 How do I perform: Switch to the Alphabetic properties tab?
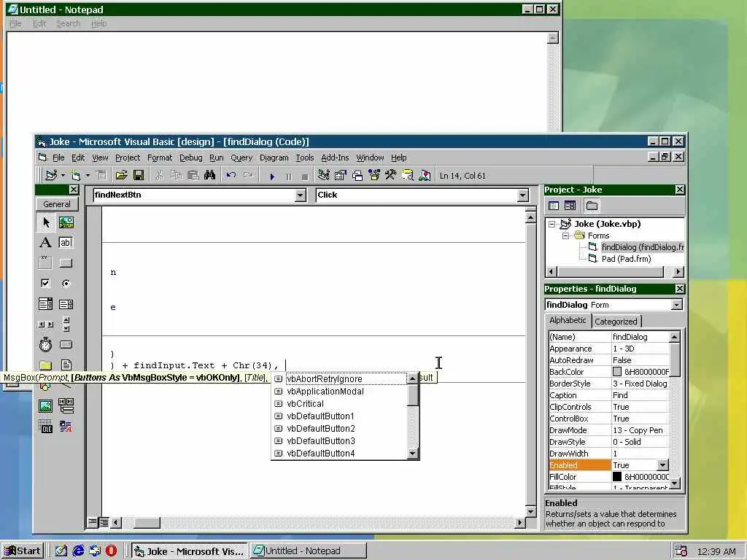coord(568,321)
